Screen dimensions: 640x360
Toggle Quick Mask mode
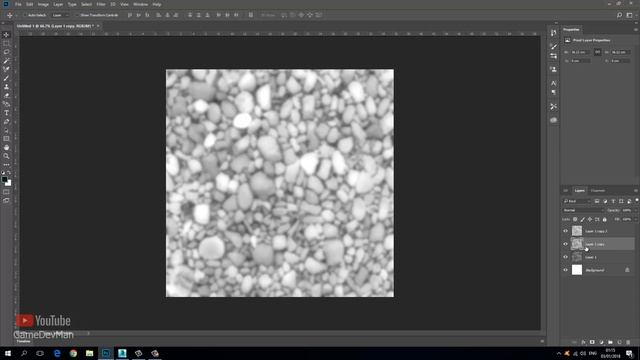(x=6, y=192)
